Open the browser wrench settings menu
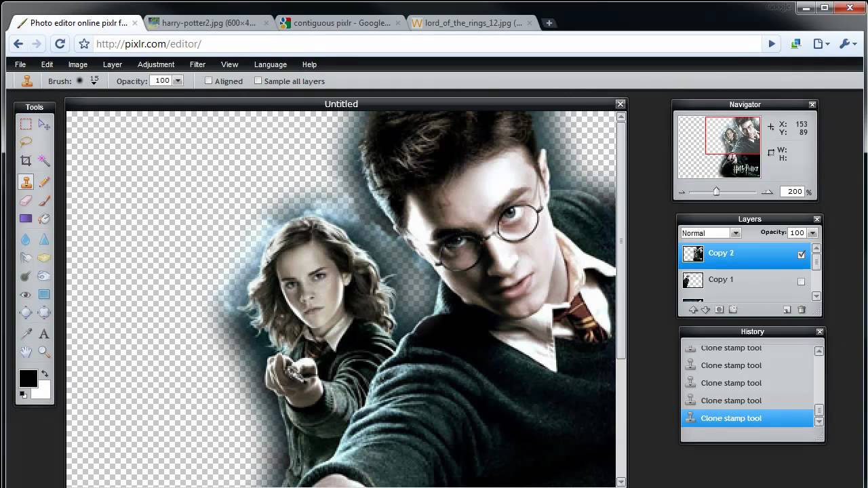This screenshot has width=868, height=488. click(848, 44)
